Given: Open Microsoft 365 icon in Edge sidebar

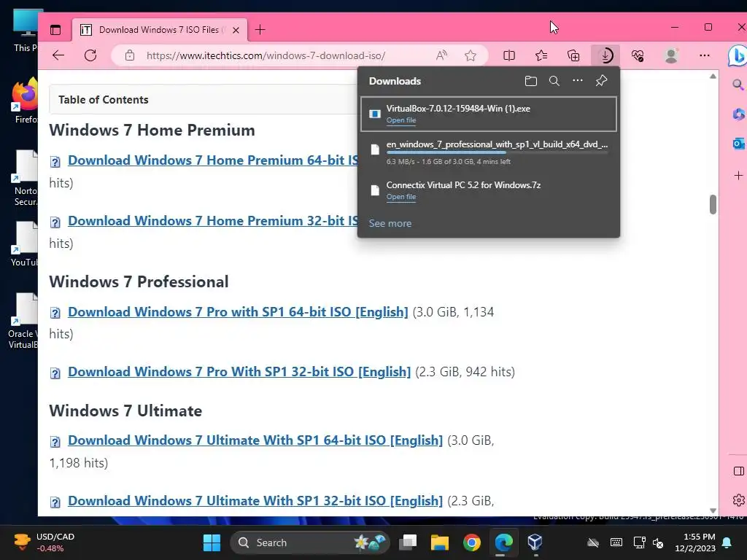Looking at the screenshot, I should point(738,114).
